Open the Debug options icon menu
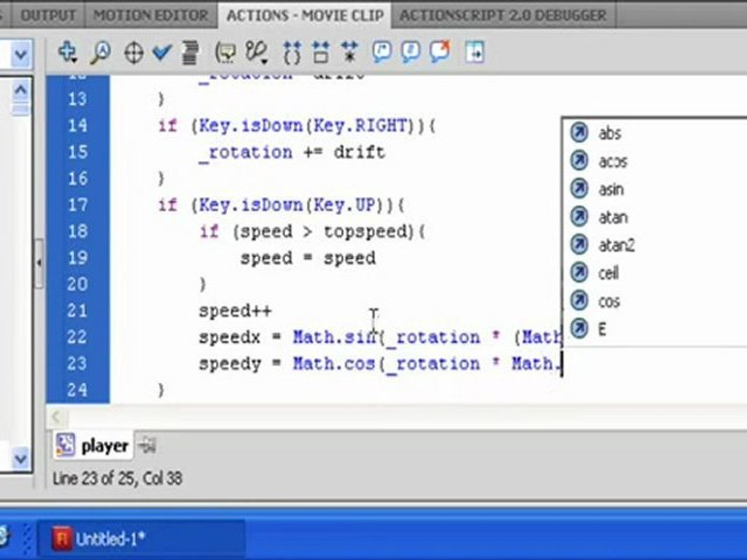Viewport: 747px width, 560px height. point(257,53)
